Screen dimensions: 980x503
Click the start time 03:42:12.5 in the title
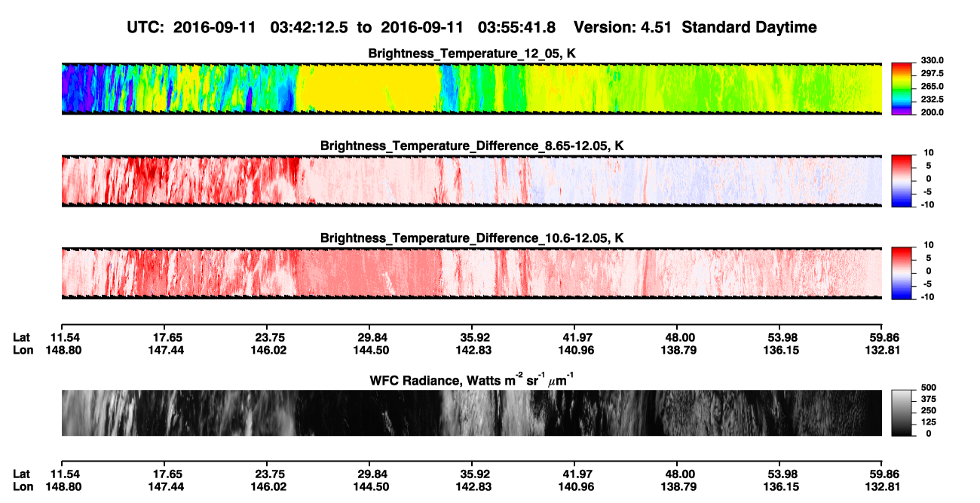[x=309, y=28]
